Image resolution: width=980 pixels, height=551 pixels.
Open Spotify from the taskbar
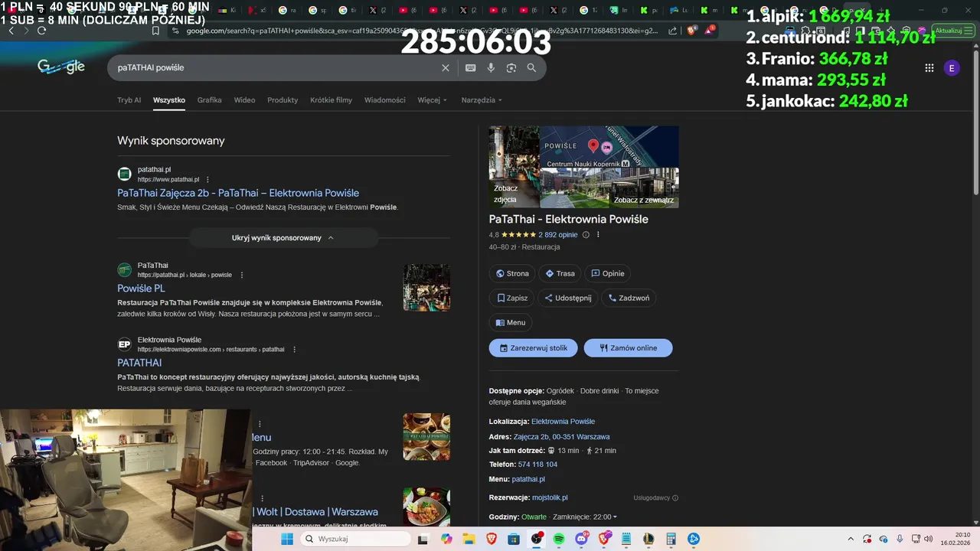[x=559, y=539]
